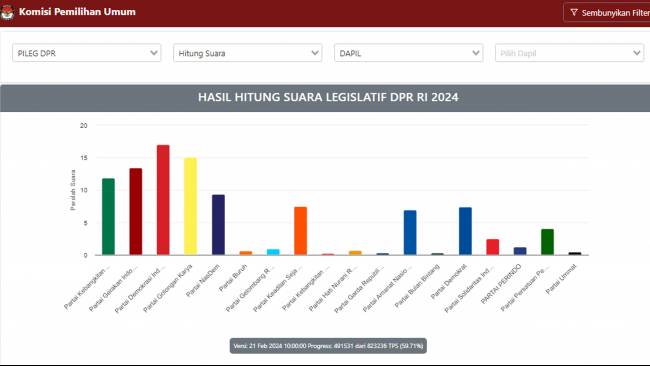Click the dark red Gerakan Indonesia bar
650x366 pixels.
(x=136, y=211)
